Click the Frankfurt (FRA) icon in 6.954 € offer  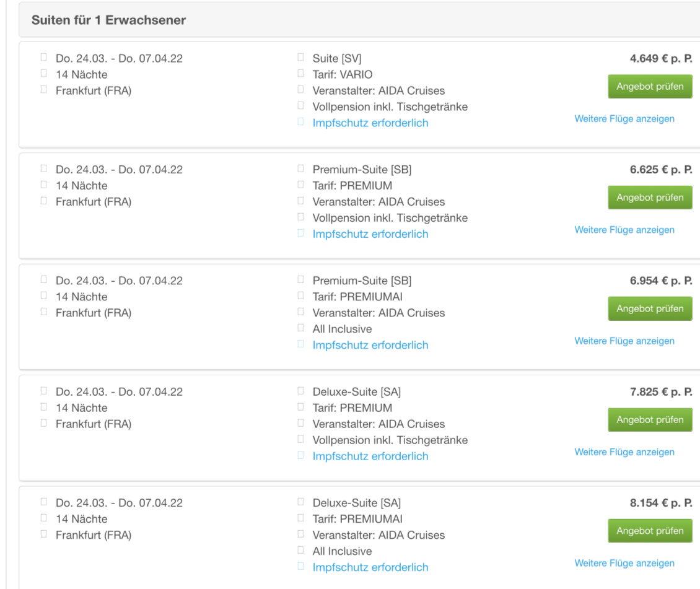tap(44, 313)
